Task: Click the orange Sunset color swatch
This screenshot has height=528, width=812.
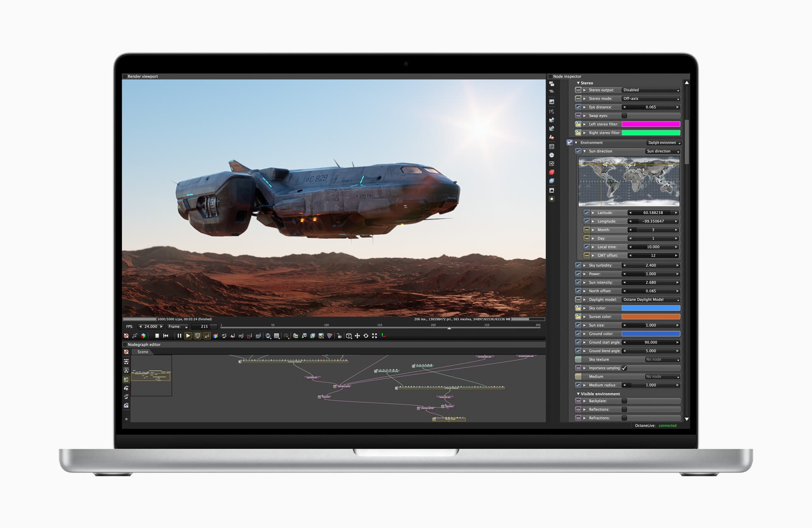Action: click(650, 316)
